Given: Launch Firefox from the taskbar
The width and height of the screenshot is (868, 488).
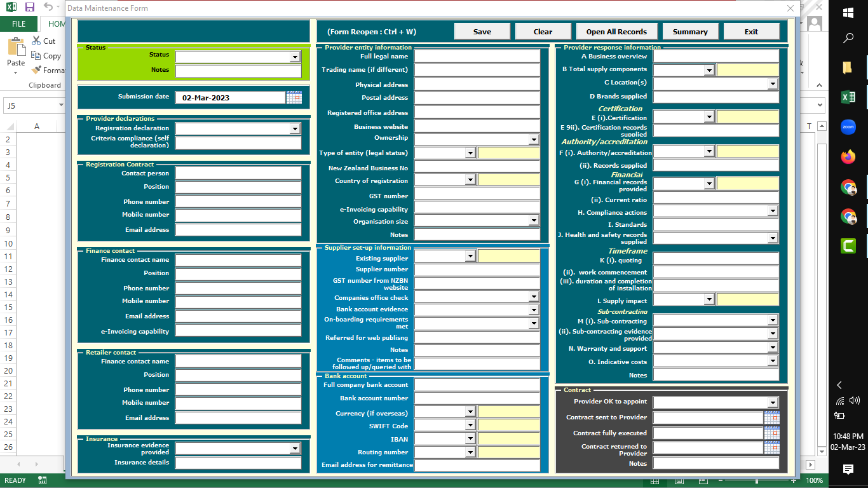Looking at the screenshot, I should coord(848,156).
